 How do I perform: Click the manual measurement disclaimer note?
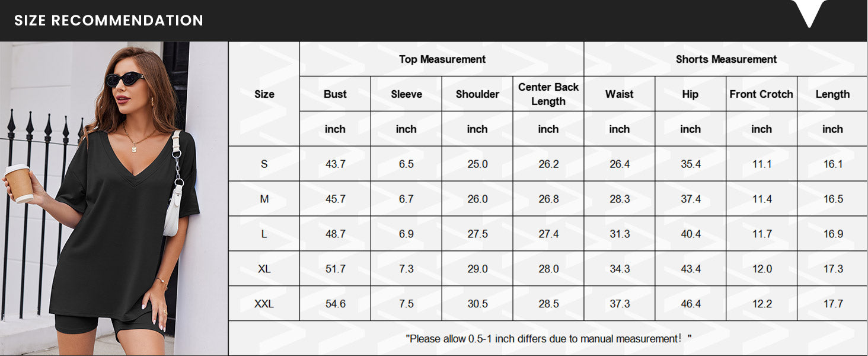[548, 339]
